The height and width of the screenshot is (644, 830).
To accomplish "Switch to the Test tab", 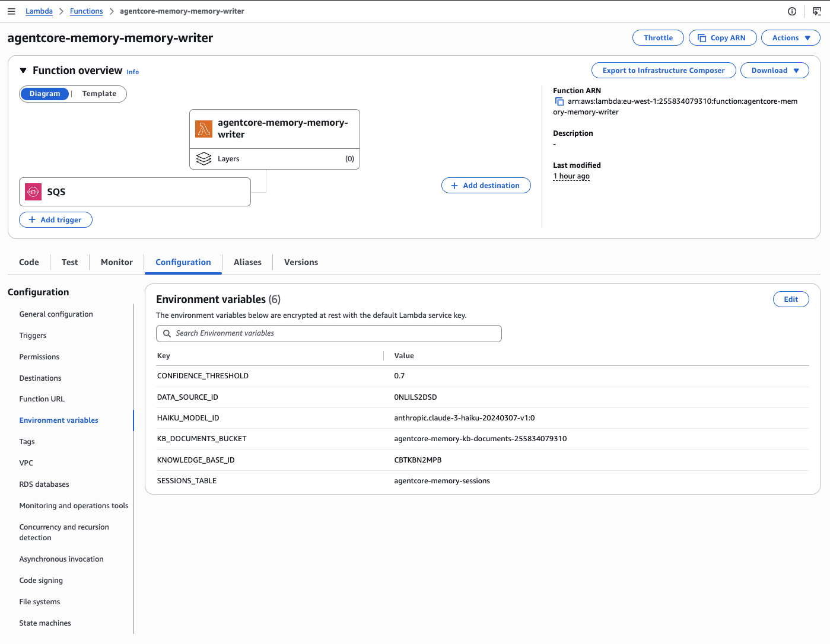I will pyautogui.click(x=70, y=262).
